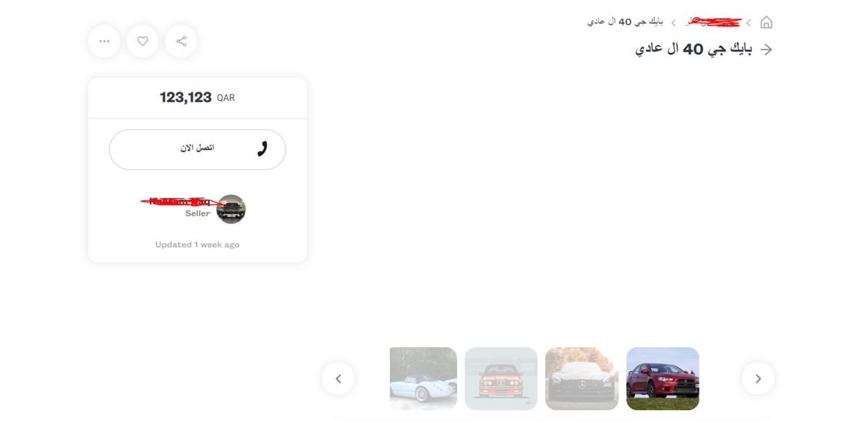Call the seller with اتصل الان button

click(x=197, y=150)
